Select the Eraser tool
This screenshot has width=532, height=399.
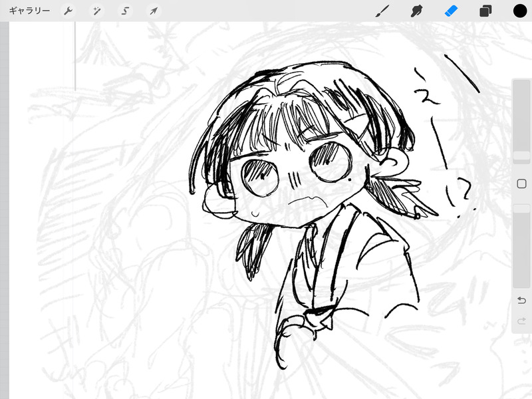click(x=452, y=11)
